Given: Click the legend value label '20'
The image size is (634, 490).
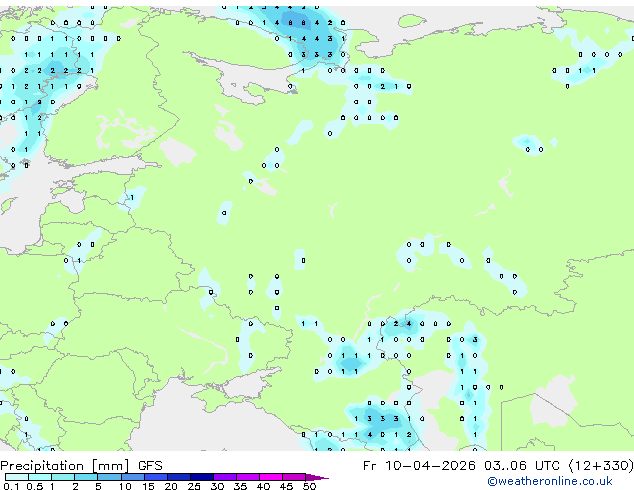Looking at the screenshot, I should (171, 486).
